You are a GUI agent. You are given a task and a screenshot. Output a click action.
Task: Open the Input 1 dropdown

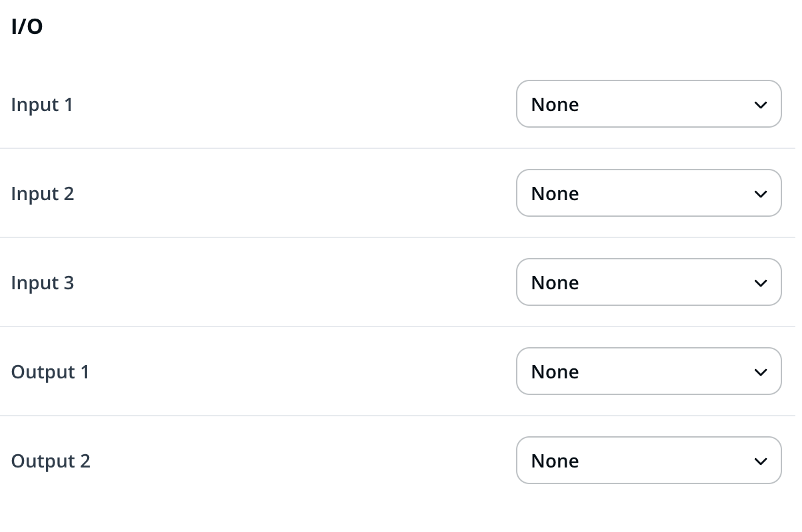coord(648,104)
